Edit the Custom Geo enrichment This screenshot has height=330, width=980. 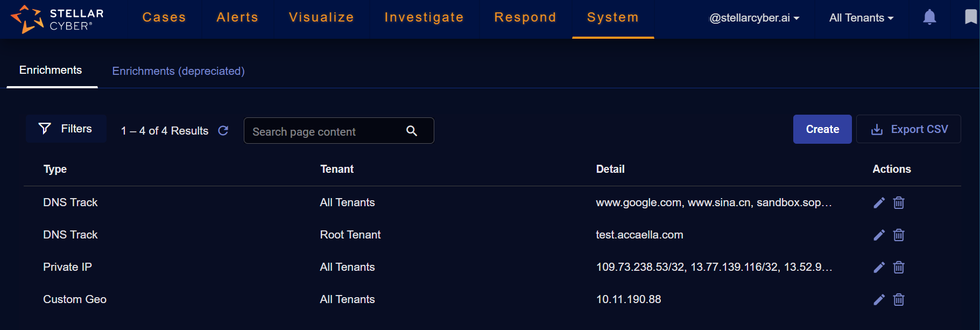[879, 300]
